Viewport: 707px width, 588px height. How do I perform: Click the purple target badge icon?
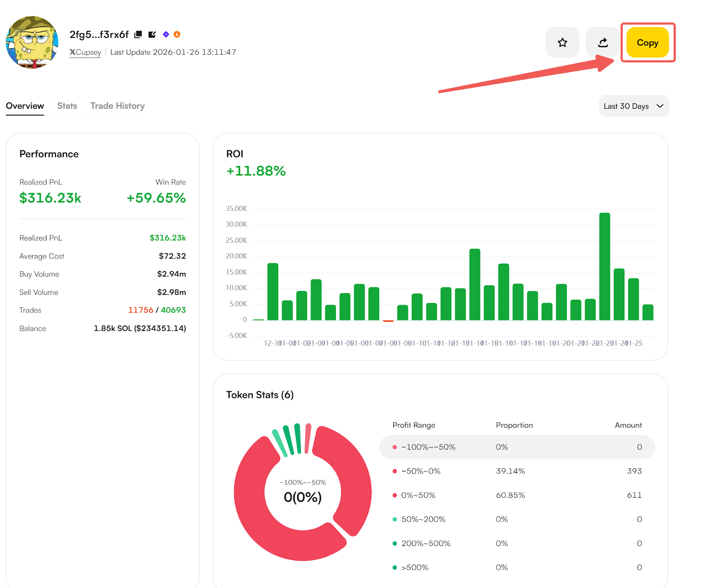166,34
